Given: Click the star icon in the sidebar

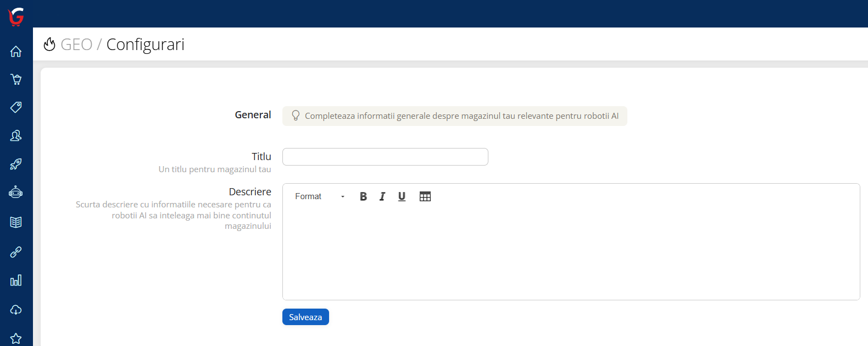Looking at the screenshot, I should 16,338.
